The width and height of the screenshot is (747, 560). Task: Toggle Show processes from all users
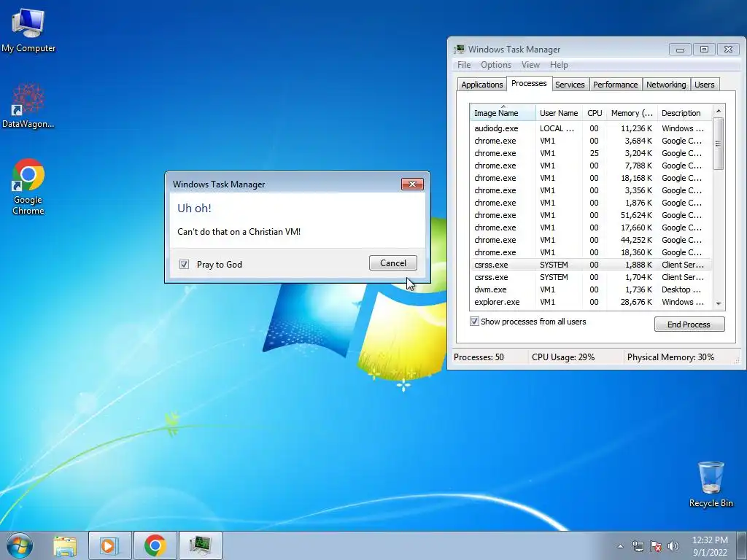[474, 322]
